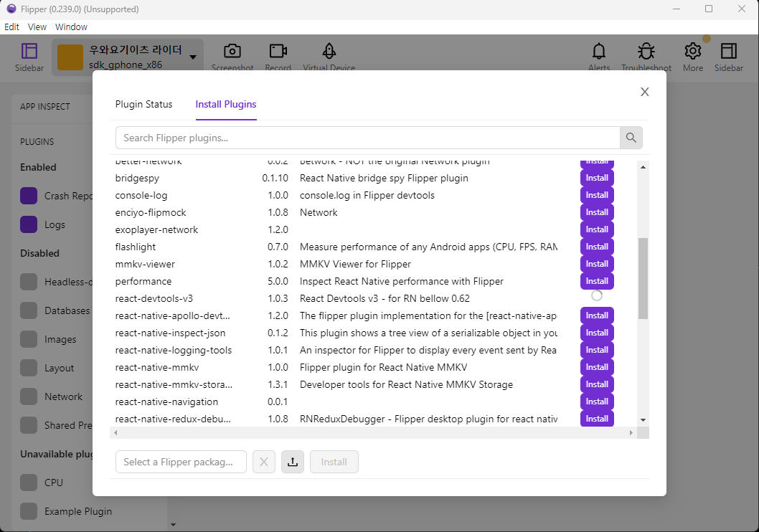Take a Screenshot with the camera icon
Viewport: 759px width, 532px height.
click(232, 51)
